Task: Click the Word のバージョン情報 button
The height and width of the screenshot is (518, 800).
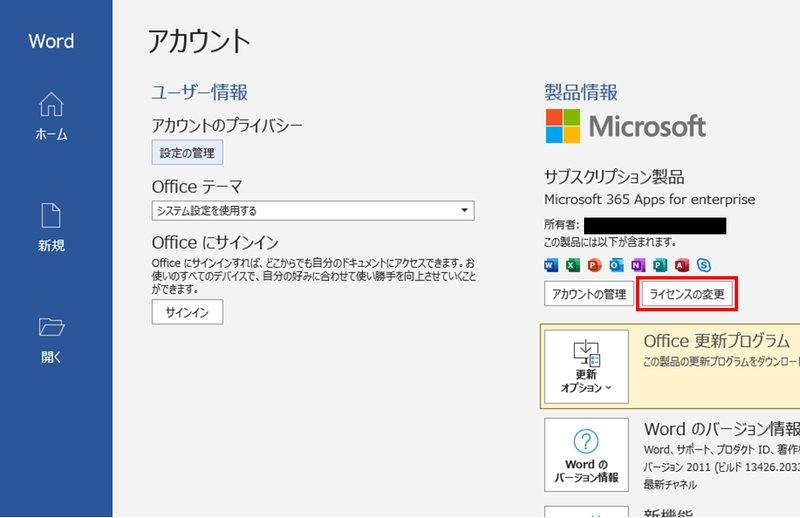Action: pos(586,455)
